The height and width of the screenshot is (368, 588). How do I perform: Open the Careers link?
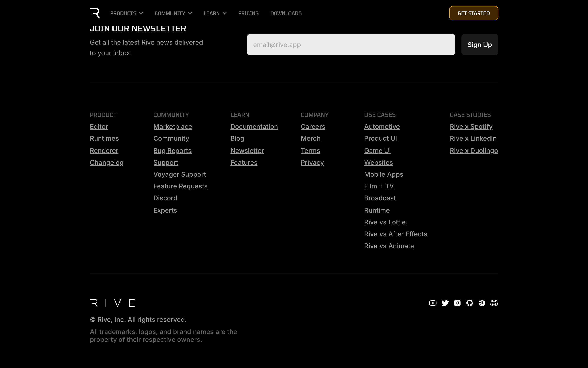pos(313,127)
